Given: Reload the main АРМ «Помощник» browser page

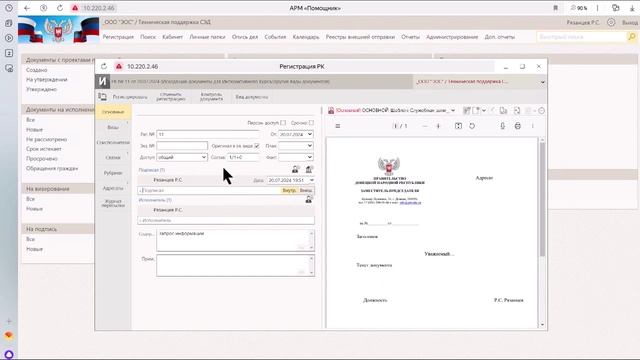Looking at the screenshot, I should pyautogui.click(x=60, y=8).
